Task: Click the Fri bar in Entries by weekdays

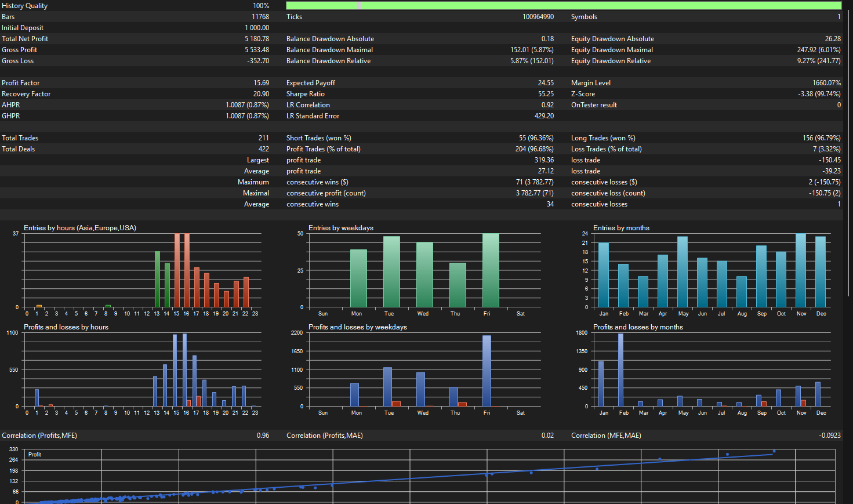Action: pyautogui.click(x=491, y=270)
